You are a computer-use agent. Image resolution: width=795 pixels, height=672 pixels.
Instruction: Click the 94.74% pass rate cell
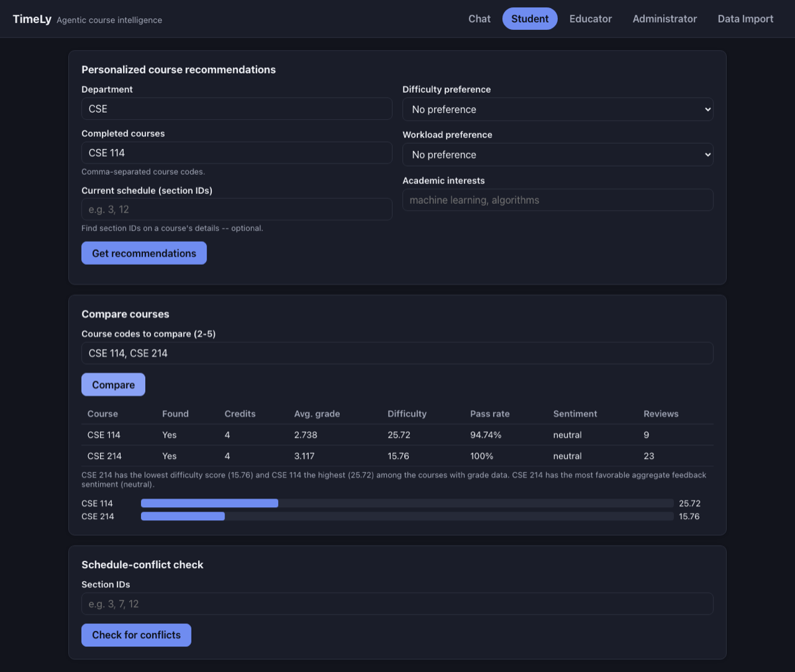[486, 435]
